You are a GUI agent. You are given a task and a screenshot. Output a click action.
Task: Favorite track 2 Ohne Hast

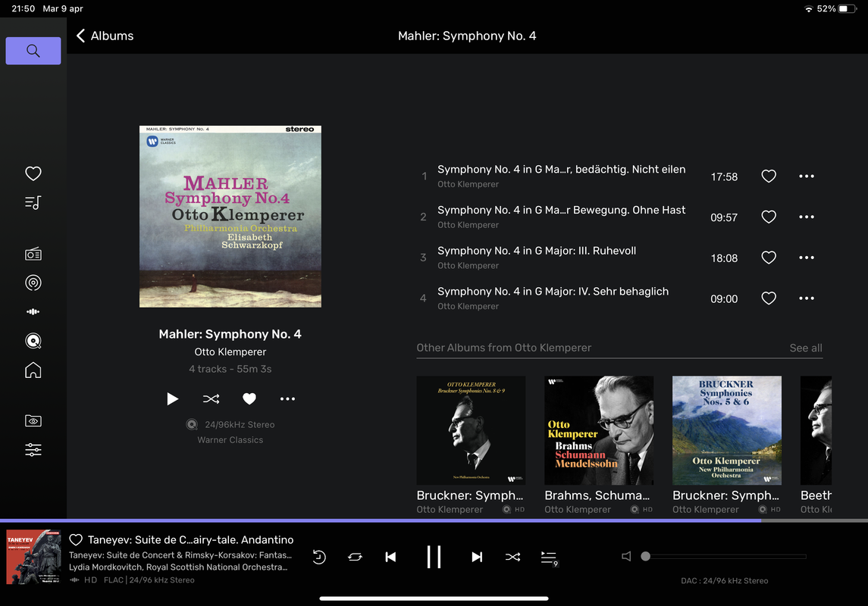[x=769, y=217]
